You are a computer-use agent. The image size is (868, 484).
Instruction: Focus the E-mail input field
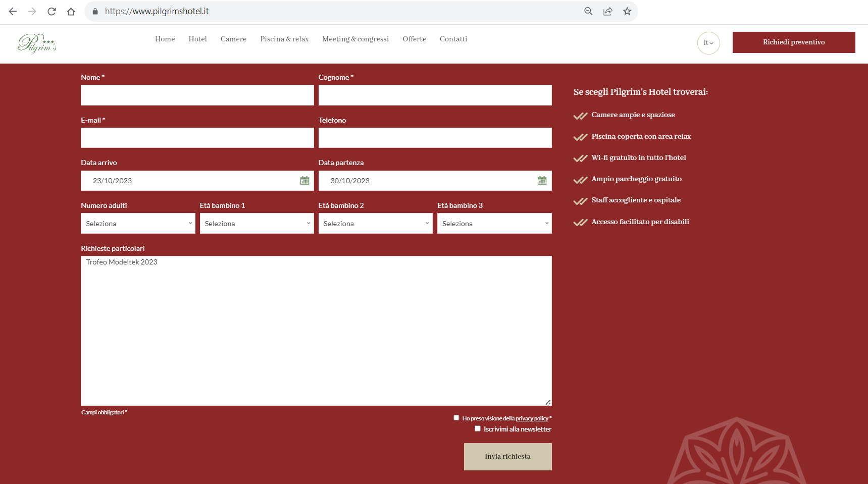click(197, 138)
